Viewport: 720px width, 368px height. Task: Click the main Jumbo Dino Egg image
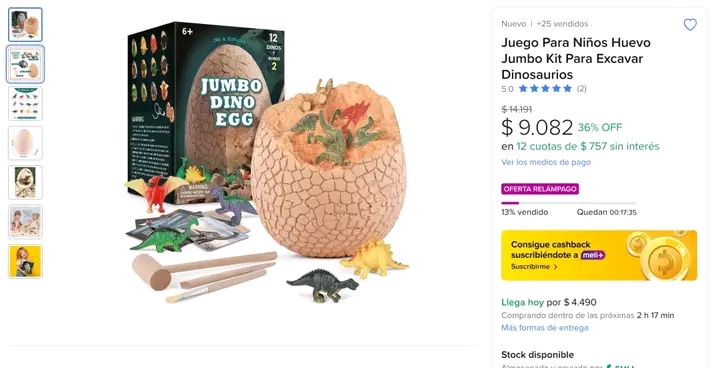pyautogui.click(x=266, y=161)
